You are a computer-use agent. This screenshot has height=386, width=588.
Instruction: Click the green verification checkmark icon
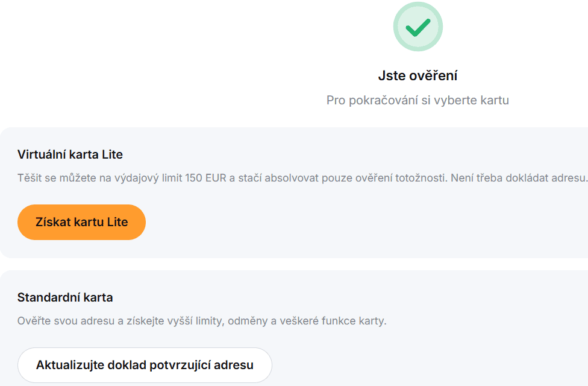(x=418, y=27)
